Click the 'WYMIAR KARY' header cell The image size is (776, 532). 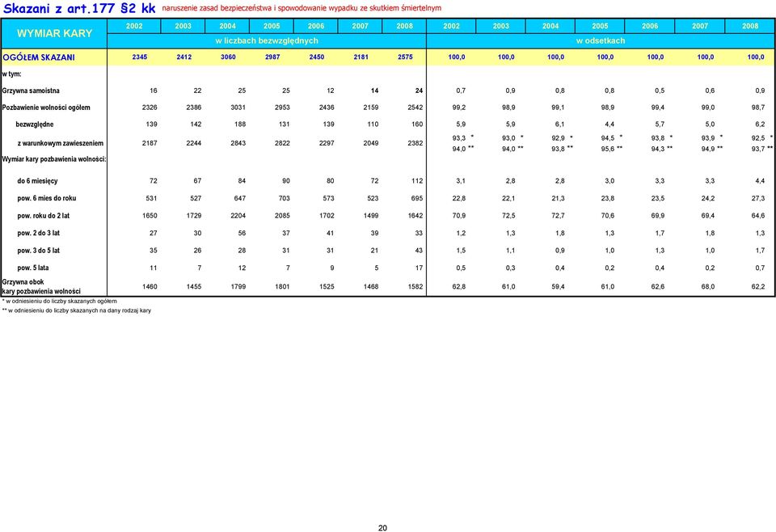(x=54, y=33)
